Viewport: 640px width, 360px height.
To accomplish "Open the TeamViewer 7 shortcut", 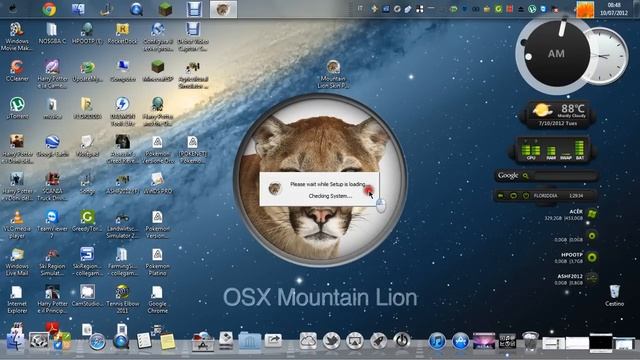I will tap(52, 224).
